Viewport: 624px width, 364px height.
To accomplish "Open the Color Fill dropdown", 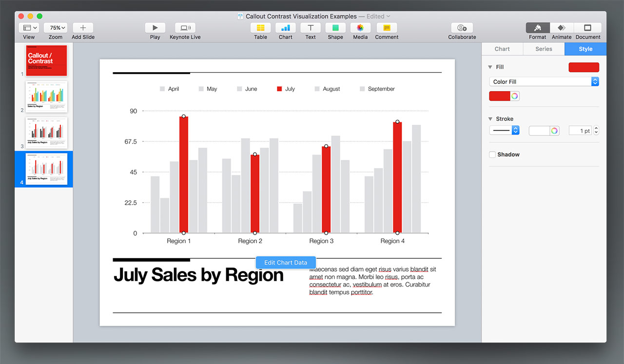I will pos(544,82).
